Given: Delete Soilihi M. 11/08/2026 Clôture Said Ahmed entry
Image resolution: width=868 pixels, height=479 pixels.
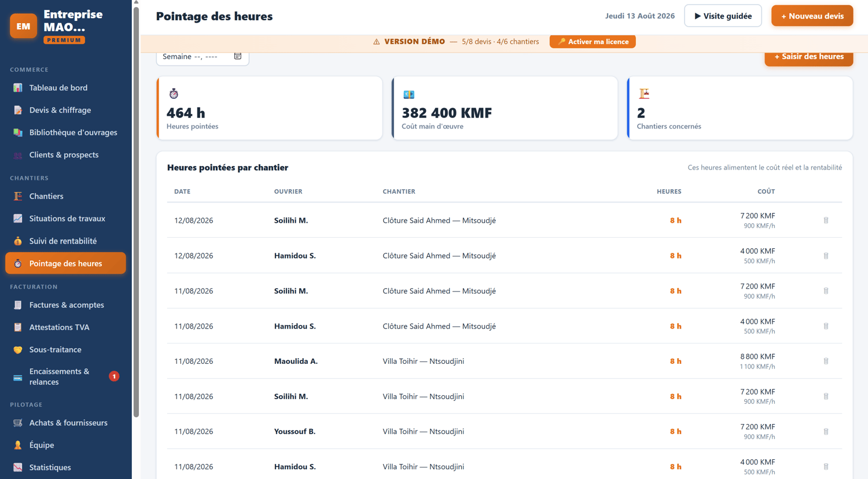Looking at the screenshot, I should [x=826, y=291].
